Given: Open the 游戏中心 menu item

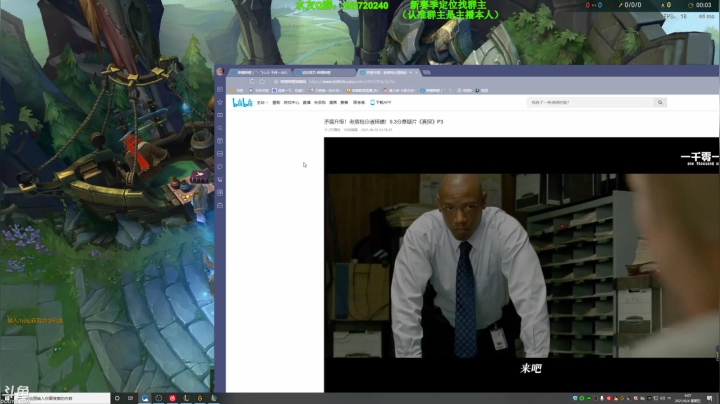Looking at the screenshot, I should click(291, 102).
